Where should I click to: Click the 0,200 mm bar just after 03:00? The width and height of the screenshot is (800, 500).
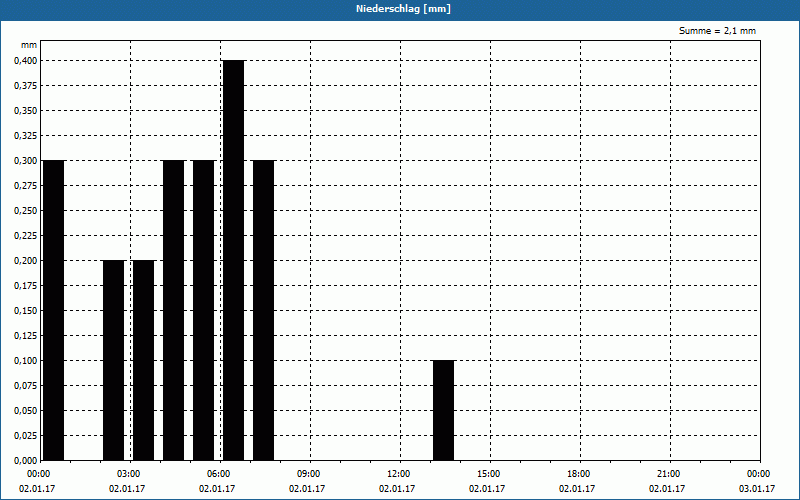143,360
